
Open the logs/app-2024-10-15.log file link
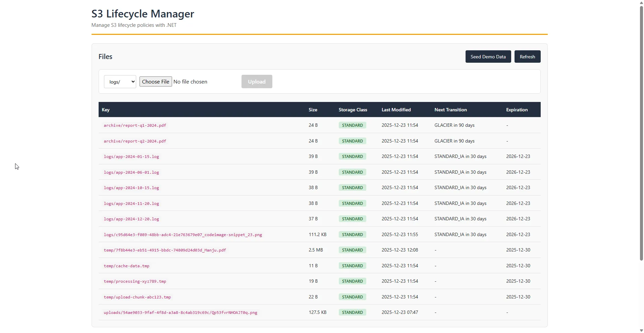pyautogui.click(x=131, y=187)
